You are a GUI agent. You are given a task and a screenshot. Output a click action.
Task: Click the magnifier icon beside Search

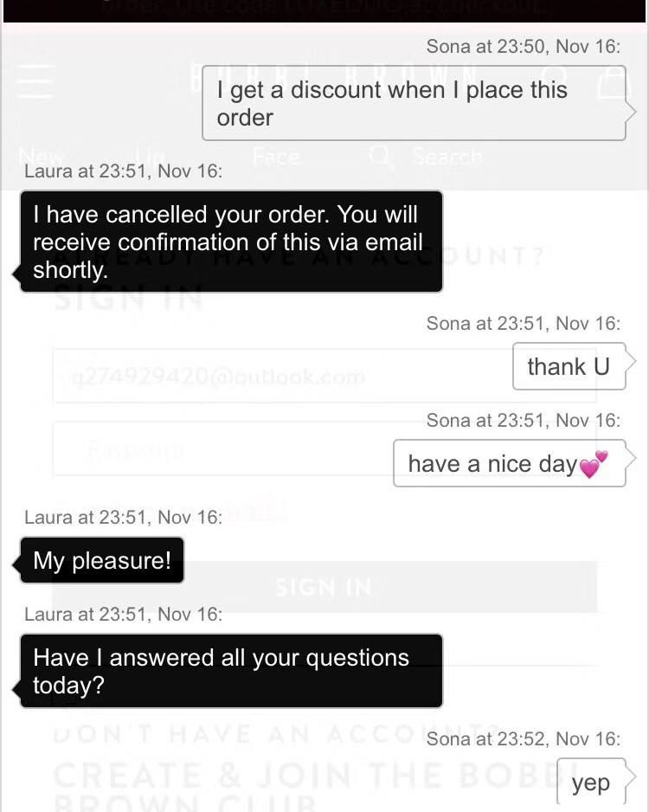click(x=380, y=157)
